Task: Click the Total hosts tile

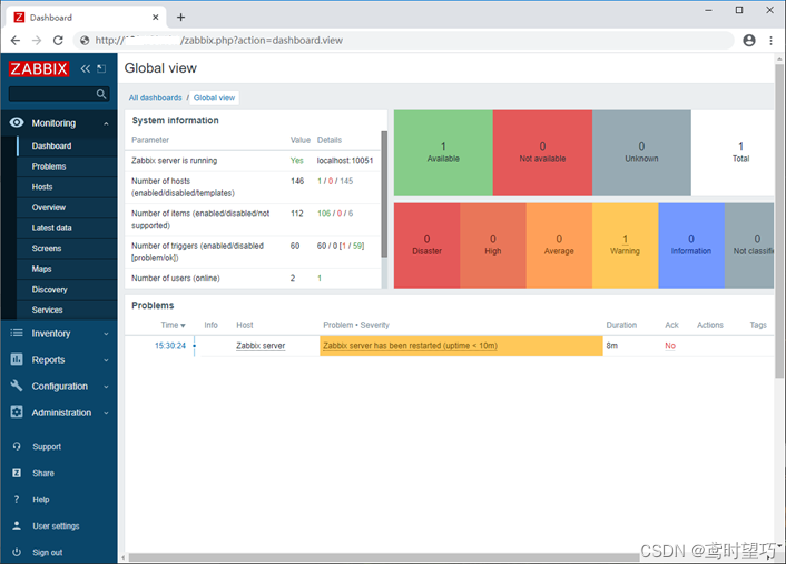Action: tap(732, 153)
